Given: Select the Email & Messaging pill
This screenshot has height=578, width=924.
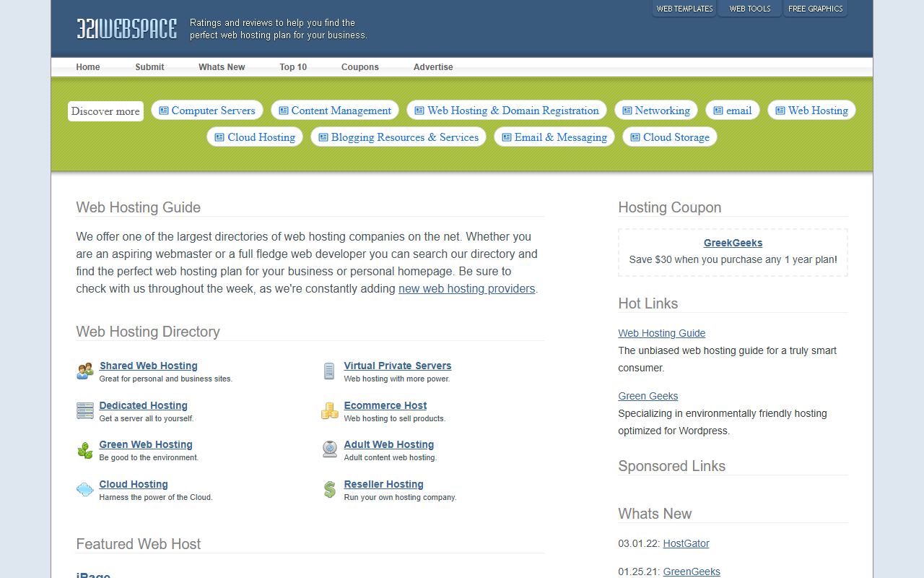Looking at the screenshot, I should point(554,137).
